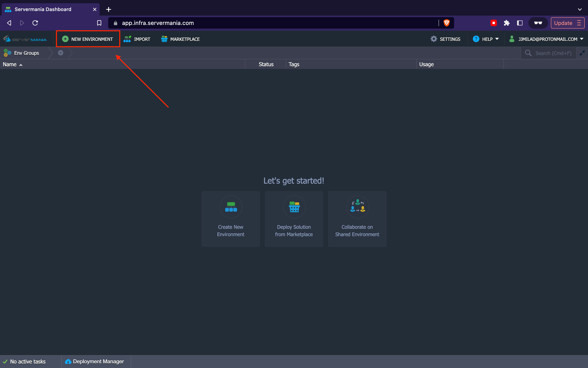This screenshot has height=368, width=588.
Task: Click the Name sort arrow indicator
Action: click(21, 65)
